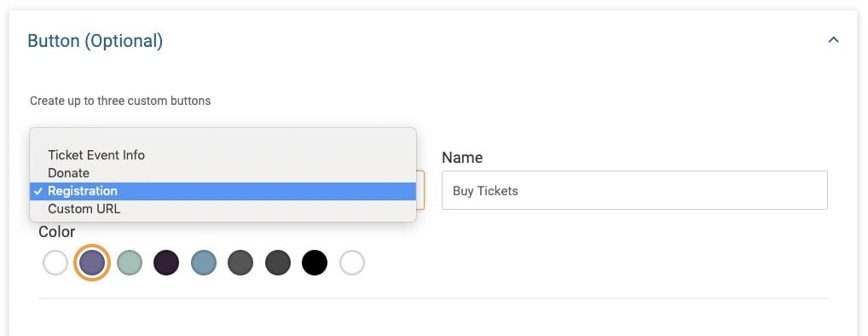868x336 pixels.
Task: Pick the dark aubergine color swatch
Action: click(166, 263)
